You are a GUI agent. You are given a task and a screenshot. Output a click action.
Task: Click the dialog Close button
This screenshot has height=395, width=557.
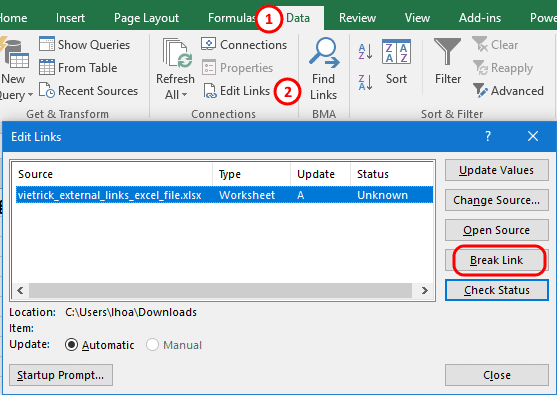(x=497, y=375)
